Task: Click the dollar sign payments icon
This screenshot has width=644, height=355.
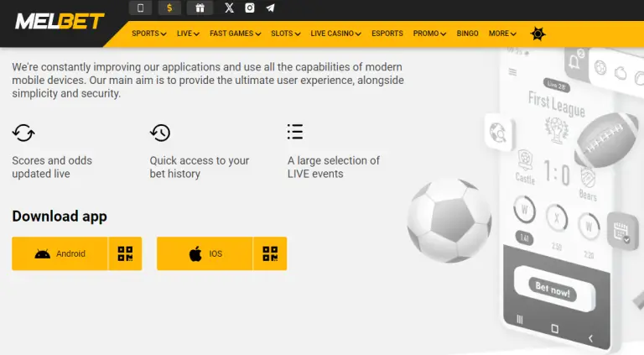Action: (x=169, y=8)
